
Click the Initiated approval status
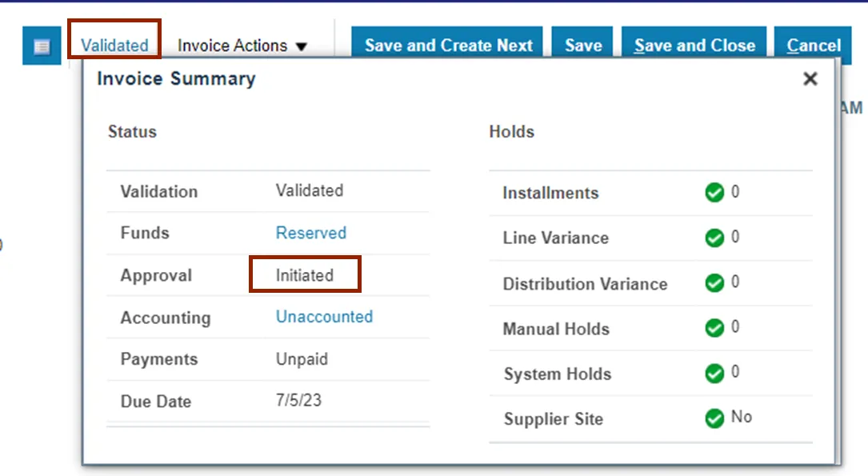click(x=305, y=275)
